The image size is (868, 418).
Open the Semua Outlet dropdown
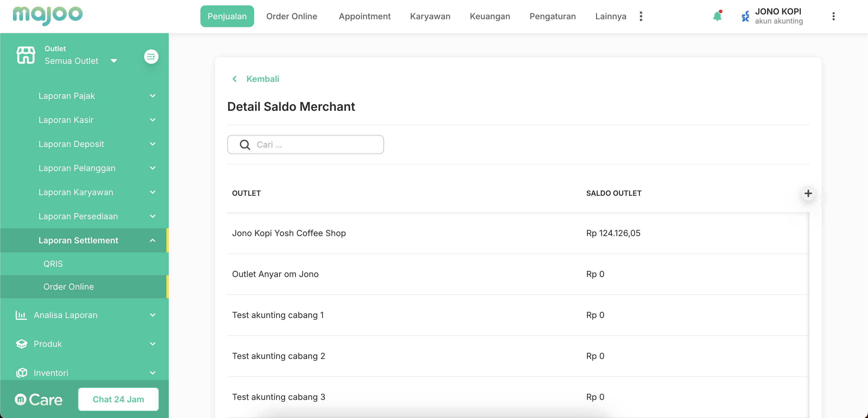click(81, 61)
